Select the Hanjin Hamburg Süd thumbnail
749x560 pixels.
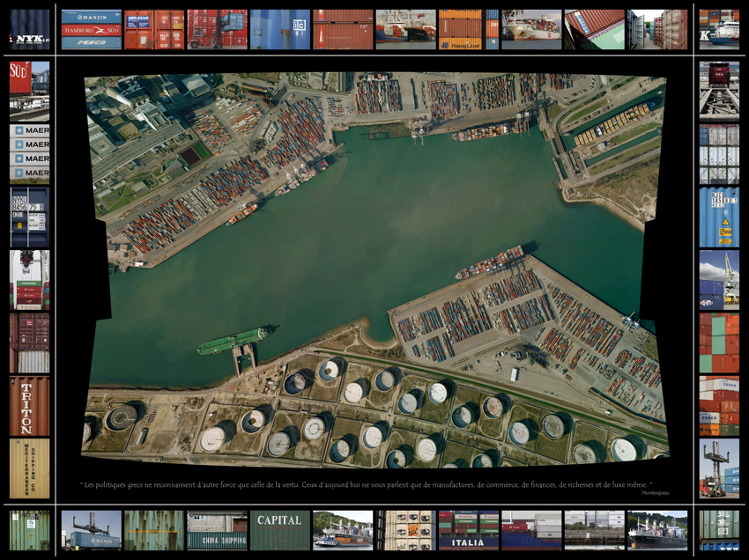click(x=92, y=29)
